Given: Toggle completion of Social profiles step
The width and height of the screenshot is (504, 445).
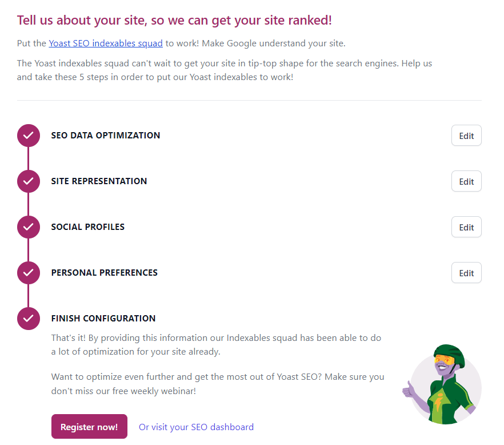Looking at the screenshot, I should [x=29, y=227].
